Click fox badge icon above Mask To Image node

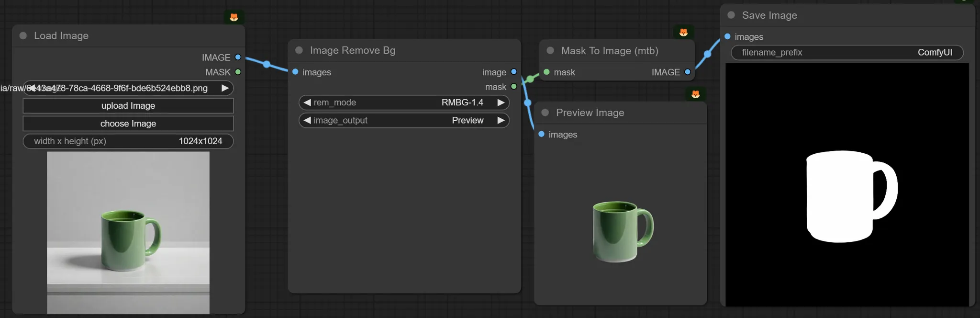(683, 32)
